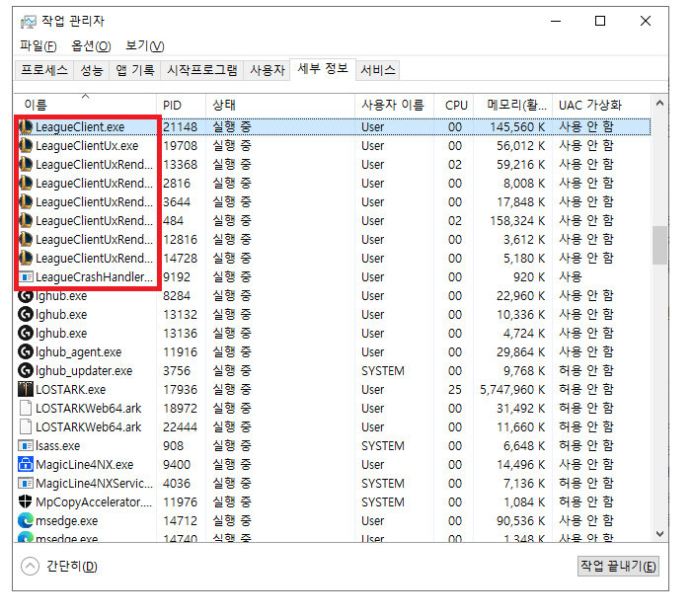
Task: Click icon of lghub.exe with PID 8284
Action: coord(26,296)
